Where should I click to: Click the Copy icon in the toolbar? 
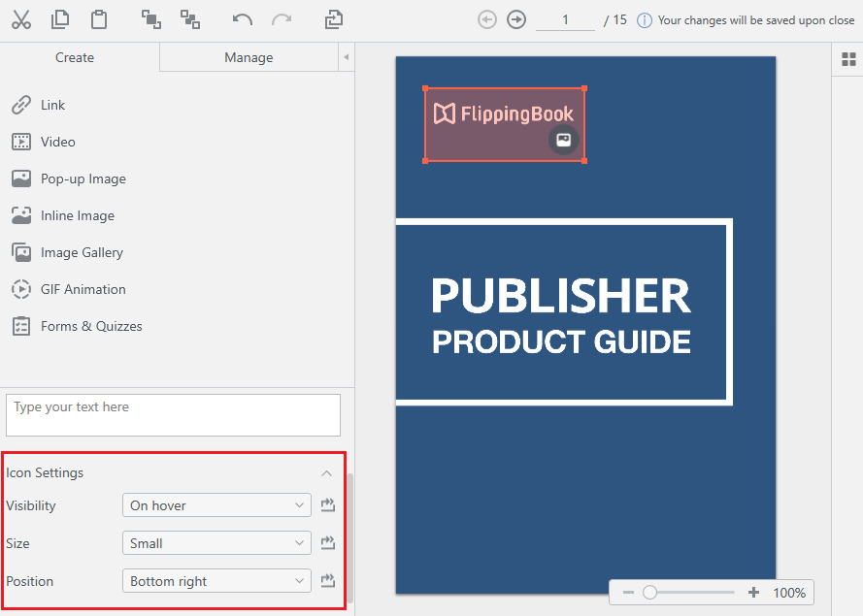(x=60, y=19)
